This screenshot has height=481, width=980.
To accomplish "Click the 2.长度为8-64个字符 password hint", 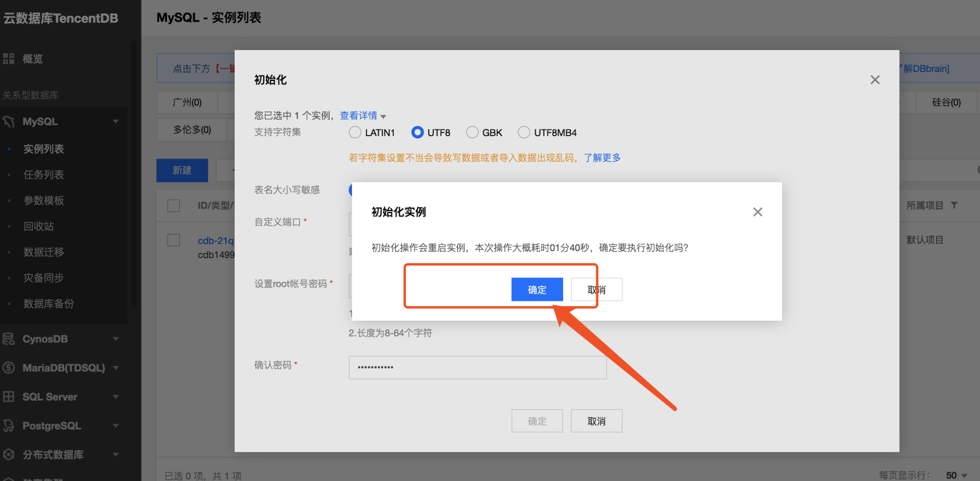I will pyautogui.click(x=390, y=333).
